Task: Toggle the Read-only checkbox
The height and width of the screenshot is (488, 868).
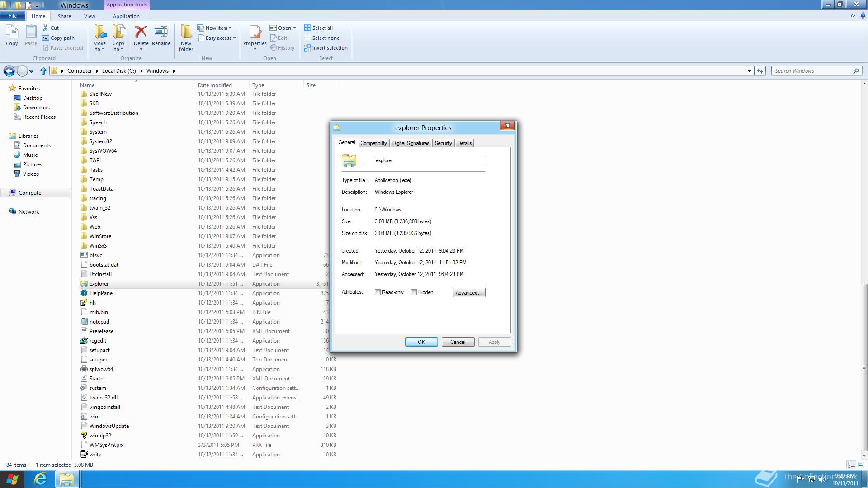Action: click(x=377, y=292)
